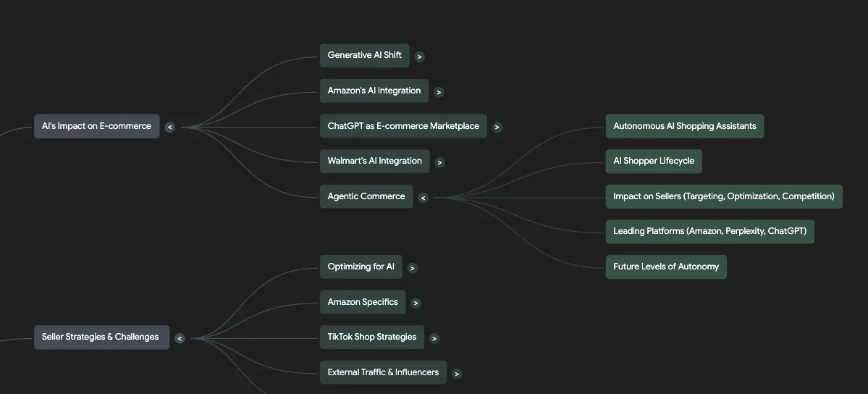This screenshot has width=868, height=394.
Task: Collapse AI's Impact on E-commerce chevron
Action: 170,127
